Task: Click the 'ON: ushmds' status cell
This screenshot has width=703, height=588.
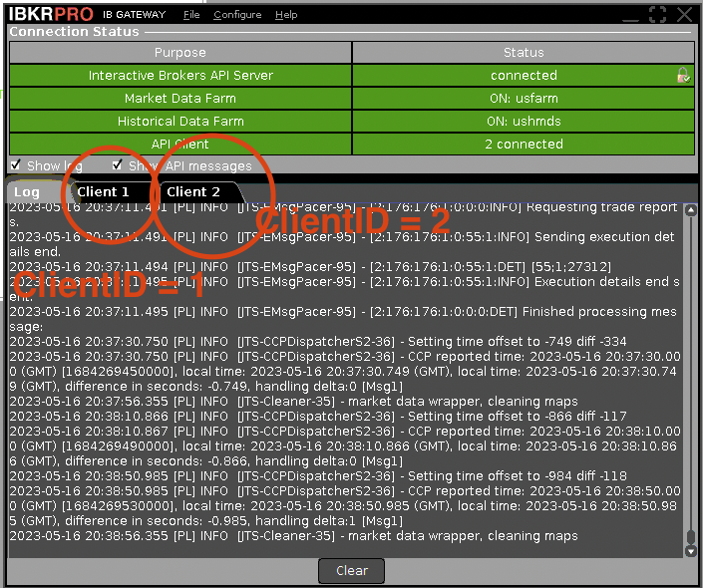Action: click(524, 121)
